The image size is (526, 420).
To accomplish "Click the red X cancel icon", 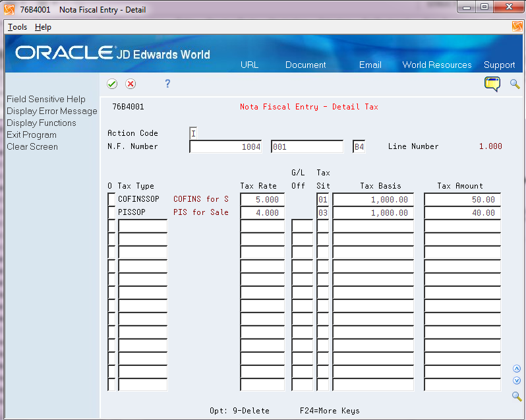I will point(131,84).
